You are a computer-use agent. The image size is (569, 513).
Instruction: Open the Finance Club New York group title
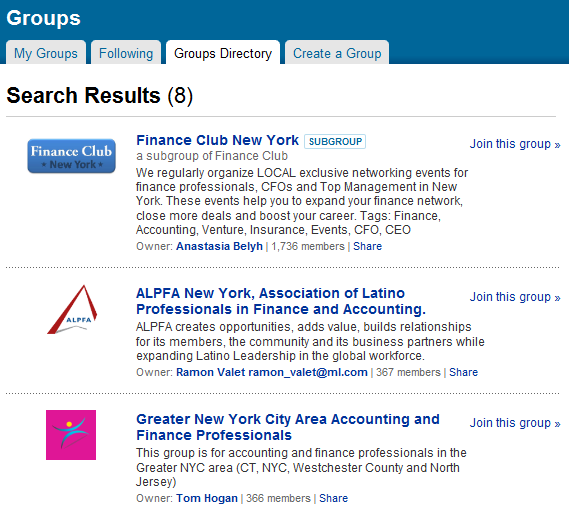[x=217, y=140]
